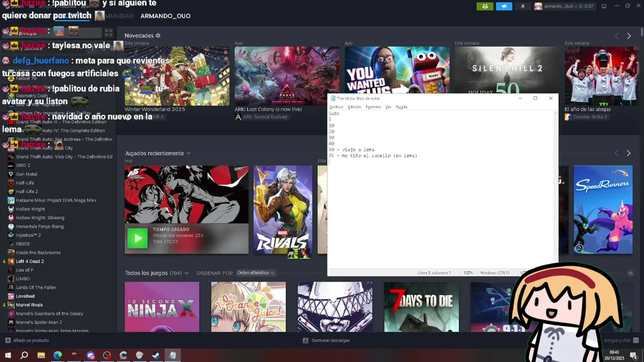Screen dimensions: 644x362
Task: Collapse Todos los juegos section arrow
Action: 630,273
